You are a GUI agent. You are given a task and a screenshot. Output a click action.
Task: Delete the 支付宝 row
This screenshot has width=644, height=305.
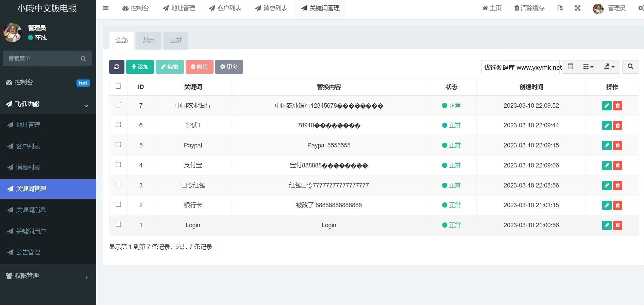click(x=617, y=165)
